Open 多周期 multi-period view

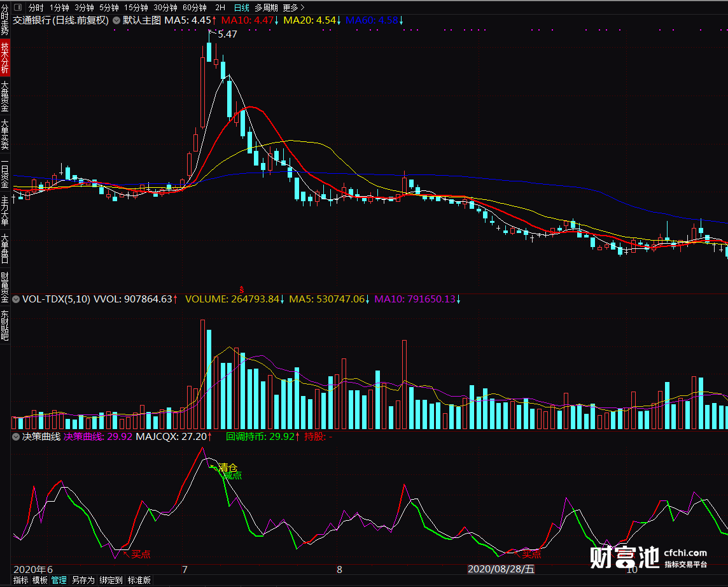pyautogui.click(x=266, y=8)
